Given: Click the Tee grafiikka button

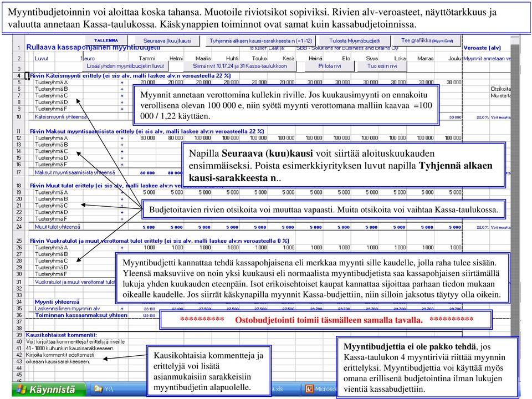Looking at the screenshot, I should [427, 40].
